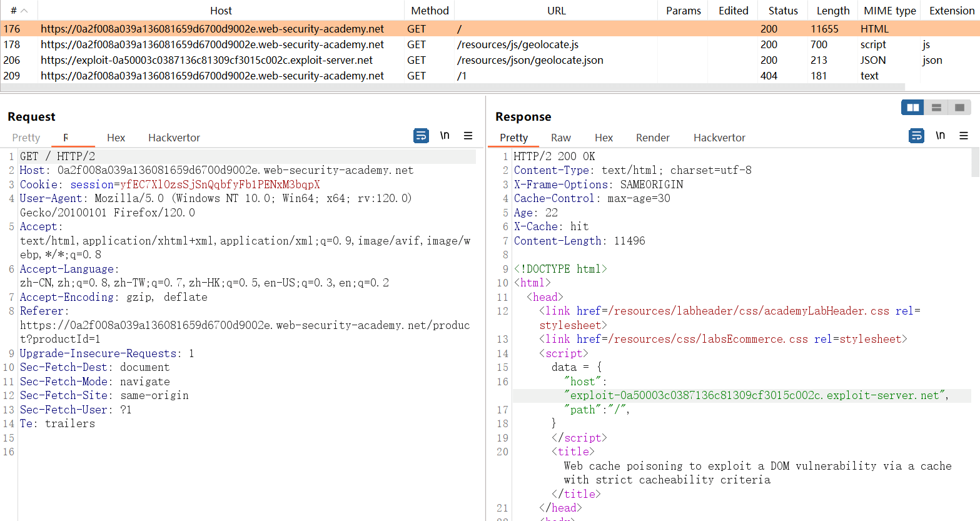The image size is (980, 521).
Task: Switch to side-by-side layout view
Action: click(x=912, y=108)
